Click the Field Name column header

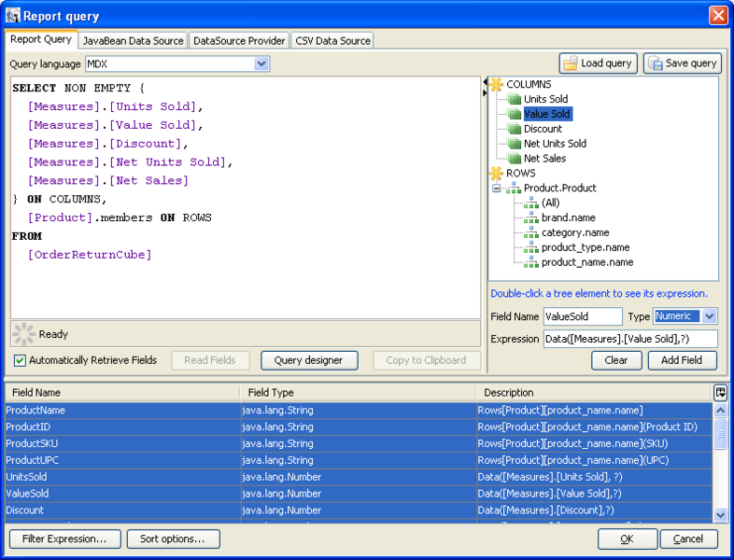coord(122,393)
